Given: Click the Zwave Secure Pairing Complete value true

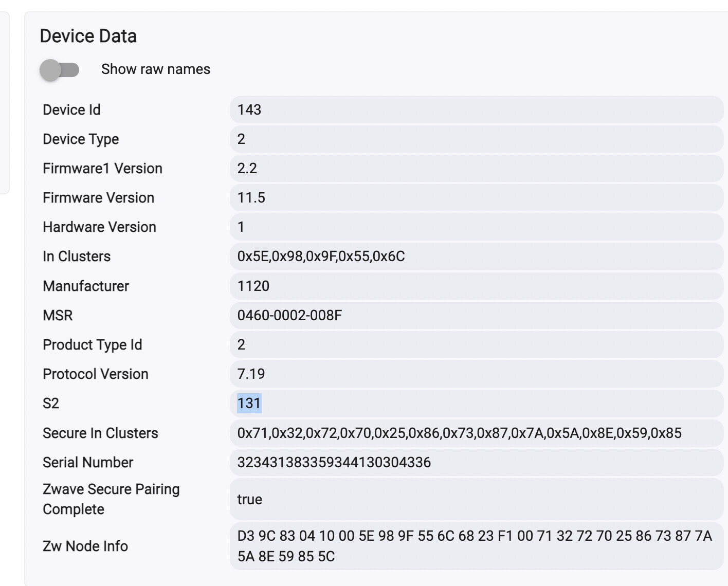Looking at the screenshot, I should coord(250,499).
